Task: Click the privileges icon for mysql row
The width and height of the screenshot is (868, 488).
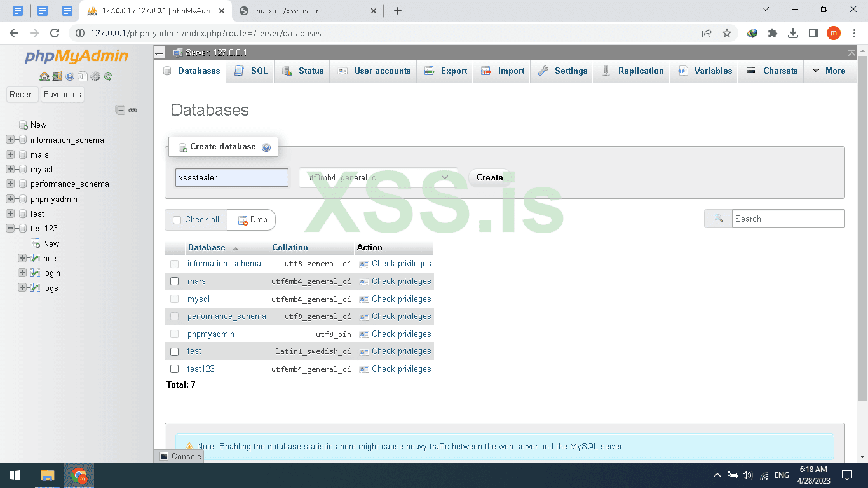Action: 364,299
